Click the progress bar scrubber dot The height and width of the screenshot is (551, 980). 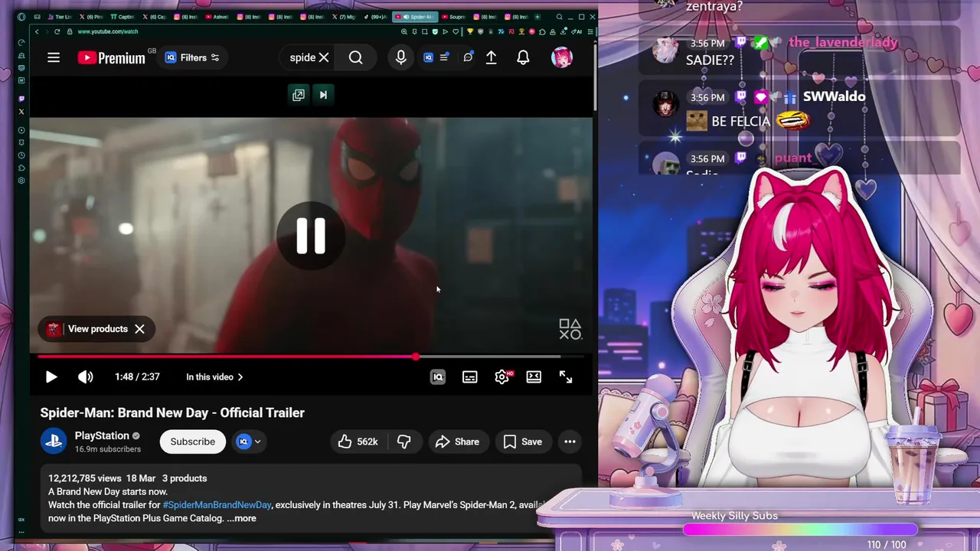point(415,357)
